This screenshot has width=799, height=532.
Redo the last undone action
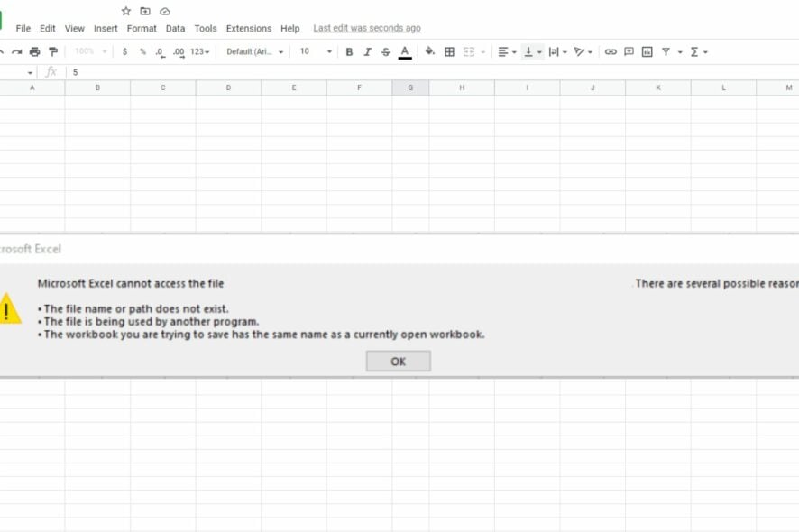pos(17,51)
